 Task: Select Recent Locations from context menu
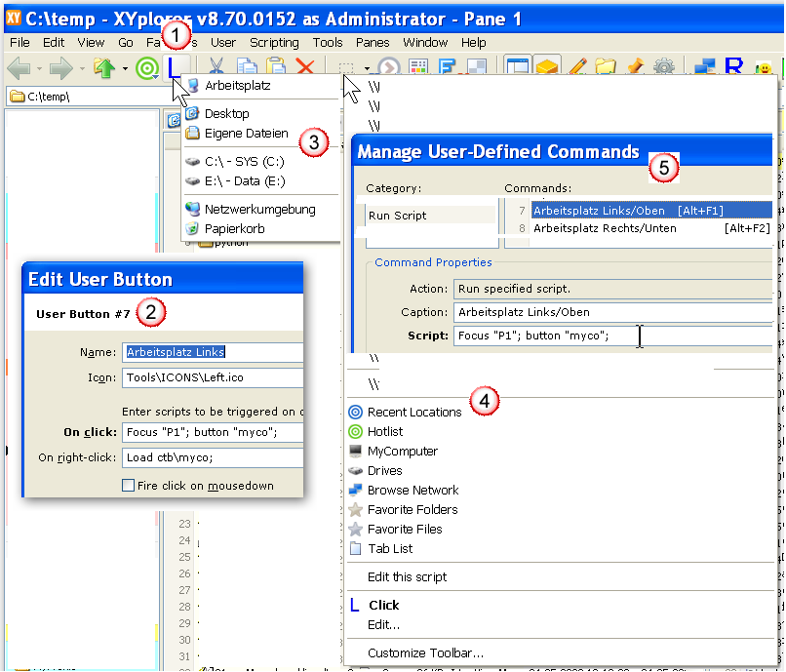(x=414, y=413)
